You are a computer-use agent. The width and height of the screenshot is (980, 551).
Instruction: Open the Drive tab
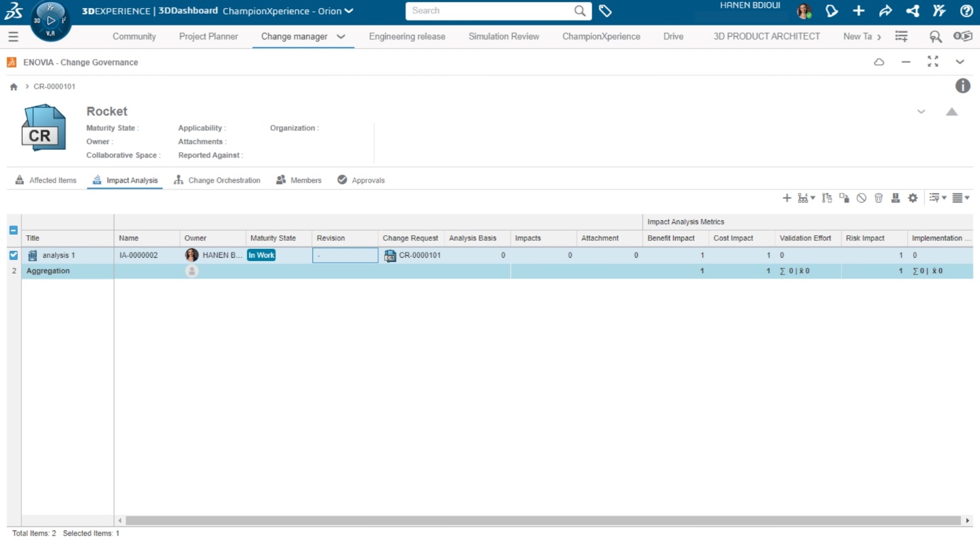click(673, 37)
